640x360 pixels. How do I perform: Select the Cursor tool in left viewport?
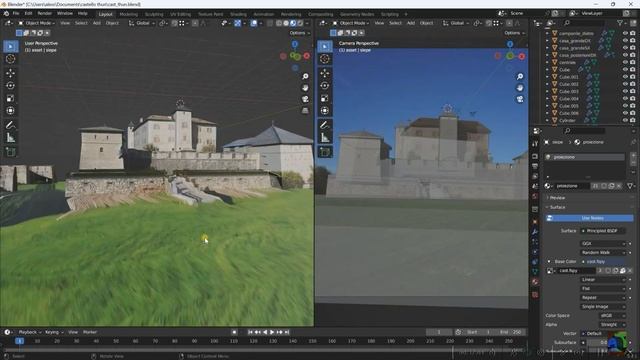[x=11, y=59]
